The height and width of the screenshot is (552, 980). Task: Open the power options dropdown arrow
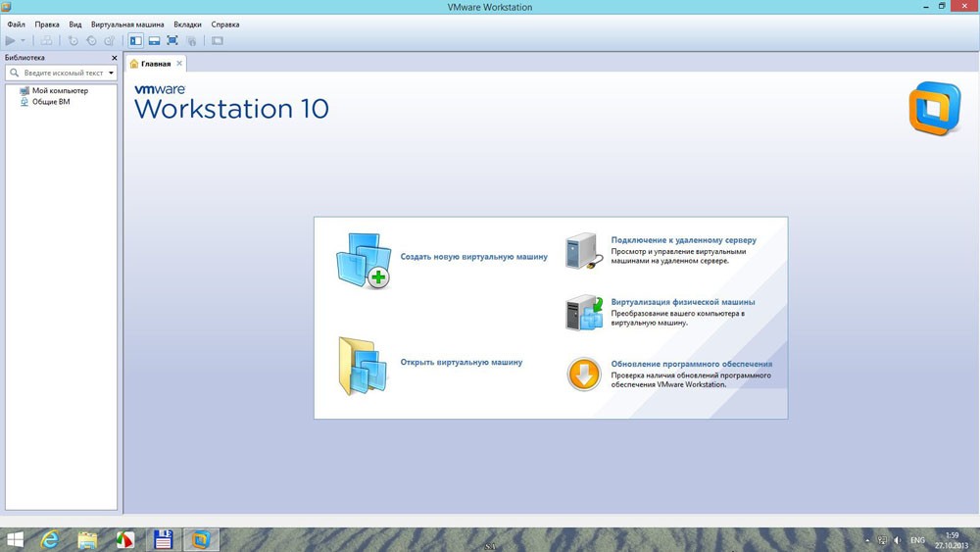pos(24,40)
